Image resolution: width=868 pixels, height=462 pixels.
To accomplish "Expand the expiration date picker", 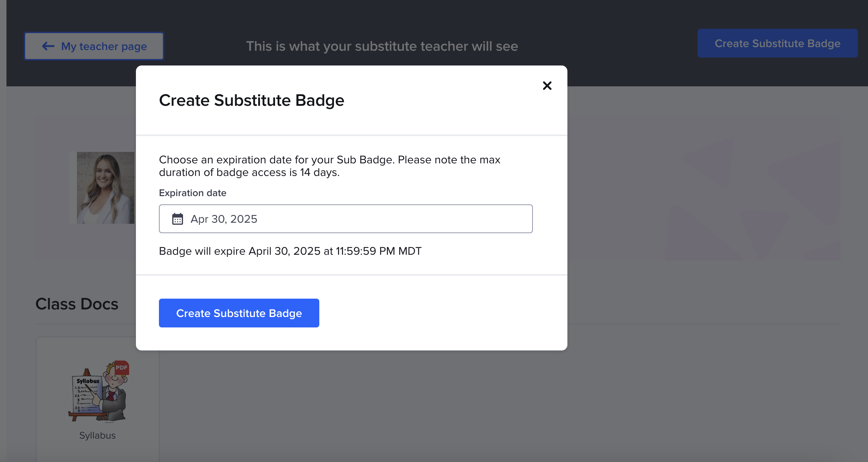I will [345, 218].
